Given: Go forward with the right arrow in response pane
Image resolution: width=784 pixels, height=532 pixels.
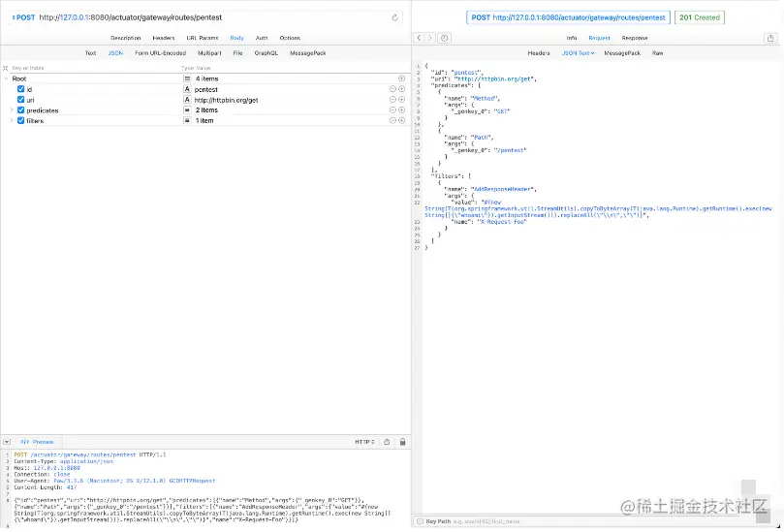Looking at the screenshot, I should 430,38.
